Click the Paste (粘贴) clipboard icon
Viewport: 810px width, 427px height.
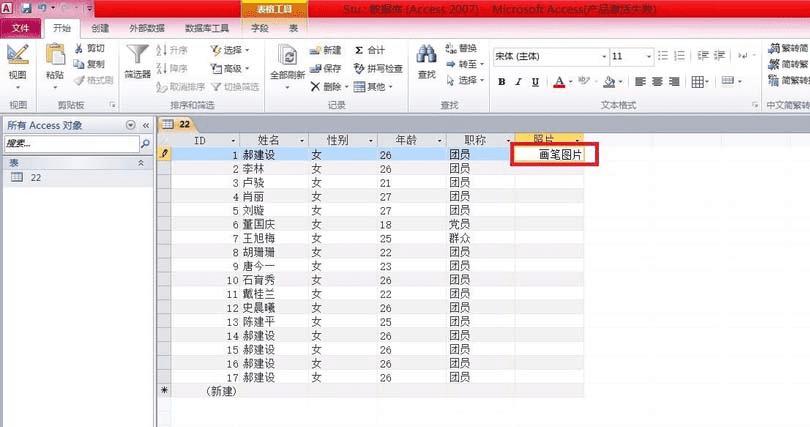pos(55,56)
